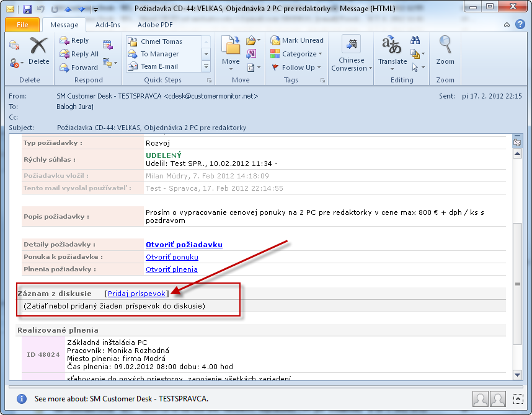Open the Add-Ins ribbon tab
This screenshot has height=415, width=532.
pos(107,25)
